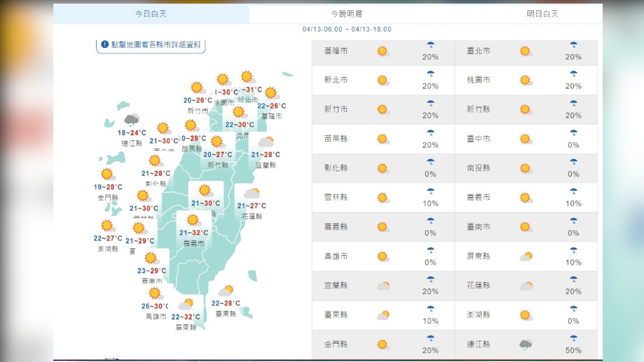Click the sun icon above 臺南市 23~29°C on map
The image size is (644, 362).
coord(151,258)
